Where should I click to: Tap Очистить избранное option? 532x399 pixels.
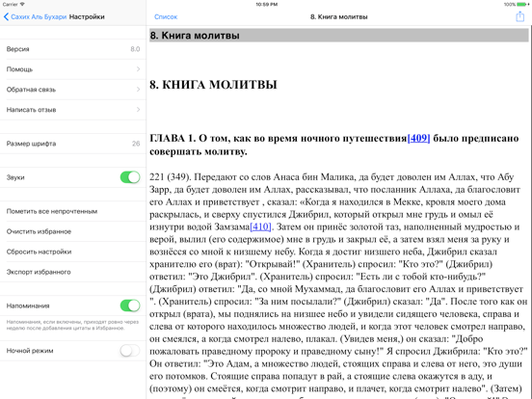(73, 231)
